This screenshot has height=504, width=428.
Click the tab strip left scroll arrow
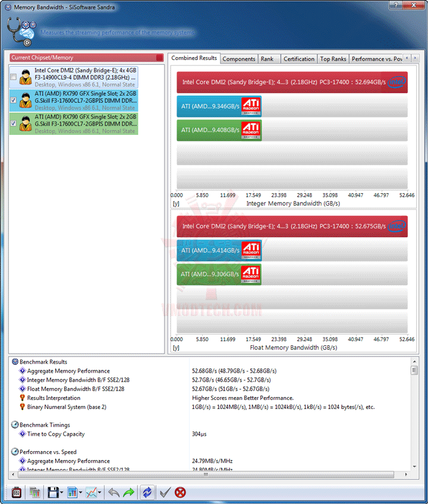pyautogui.click(x=407, y=58)
